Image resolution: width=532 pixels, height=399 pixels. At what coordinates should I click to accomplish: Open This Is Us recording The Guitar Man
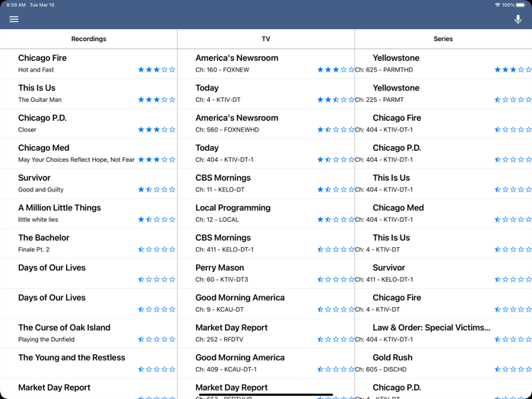pyautogui.click(x=89, y=93)
